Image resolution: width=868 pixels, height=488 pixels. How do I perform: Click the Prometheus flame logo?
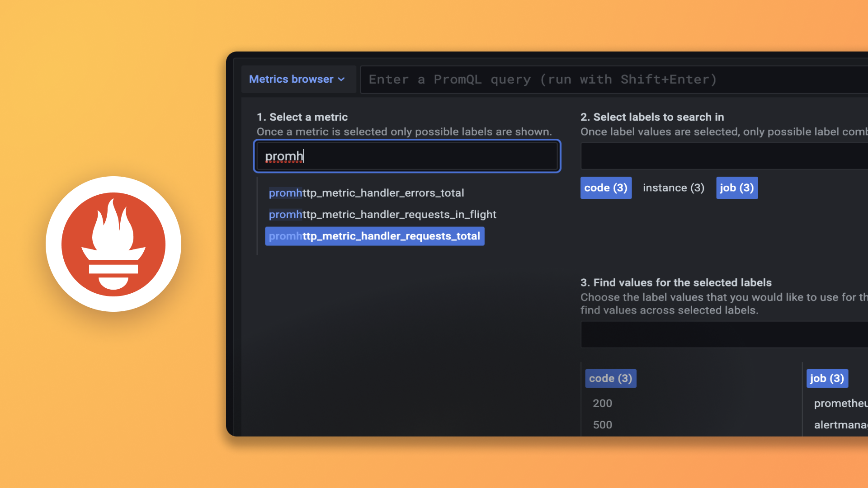113,244
